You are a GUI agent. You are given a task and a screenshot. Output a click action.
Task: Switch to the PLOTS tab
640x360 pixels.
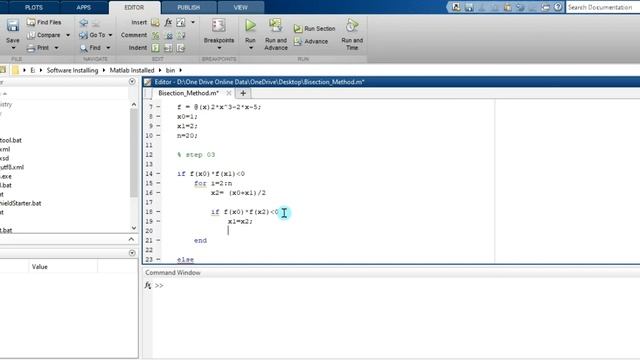tap(33, 7)
